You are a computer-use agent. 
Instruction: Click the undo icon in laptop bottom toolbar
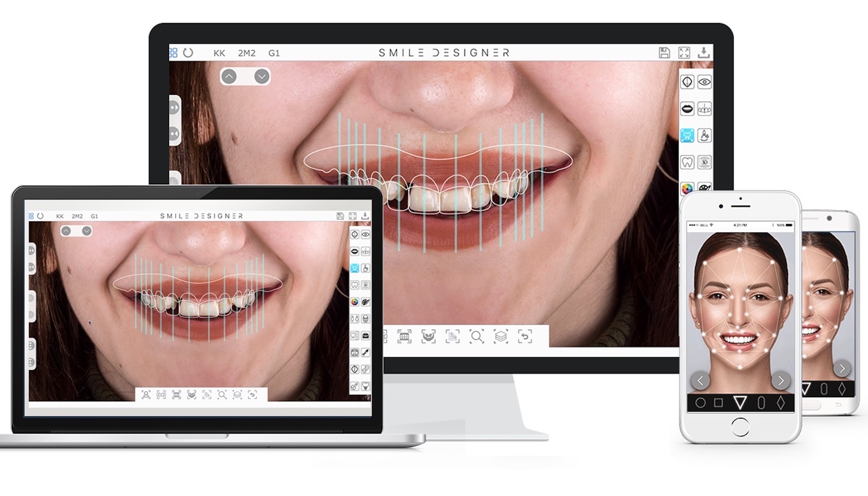point(252,395)
